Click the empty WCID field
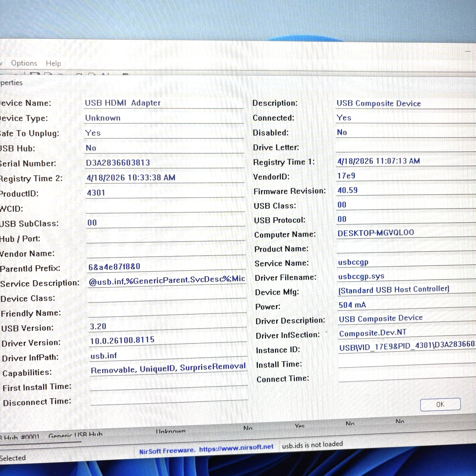 coord(165,207)
